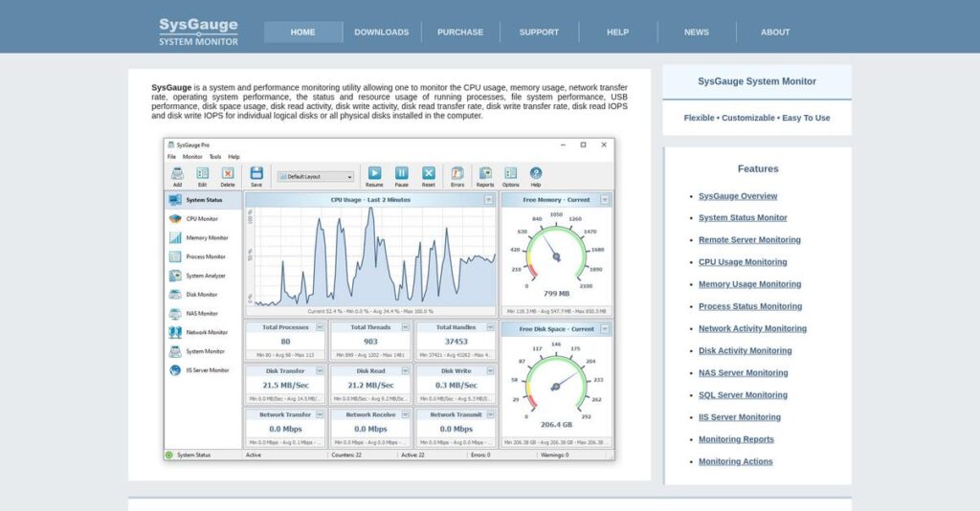Open the Total Handles panel dropdown arrow
Image resolution: width=980 pixels, height=511 pixels.
click(491, 327)
